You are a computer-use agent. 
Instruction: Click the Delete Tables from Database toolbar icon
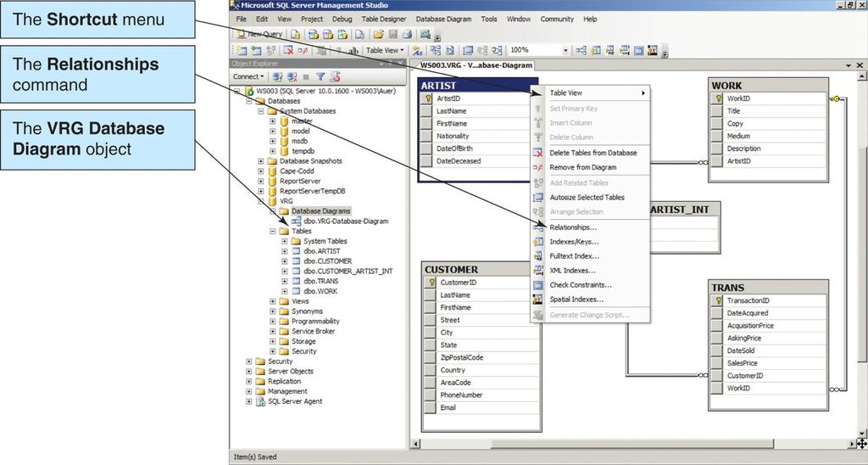click(288, 50)
